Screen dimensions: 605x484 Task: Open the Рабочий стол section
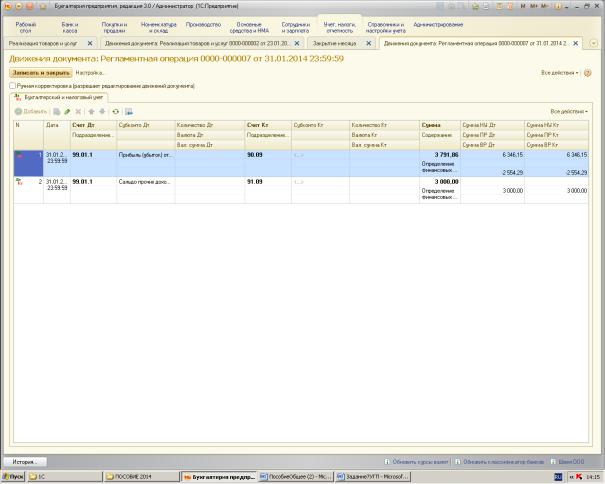pos(25,27)
